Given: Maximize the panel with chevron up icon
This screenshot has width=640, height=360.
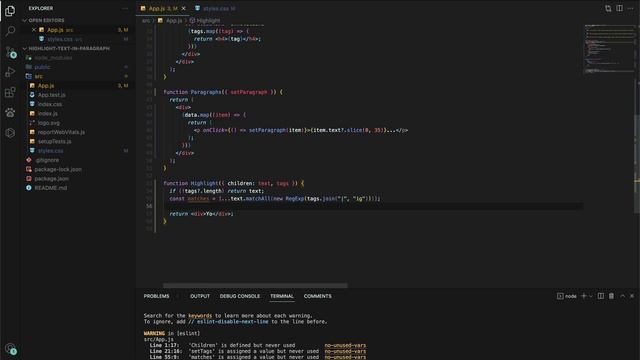Looking at the screenshot, I should (622, 296).
